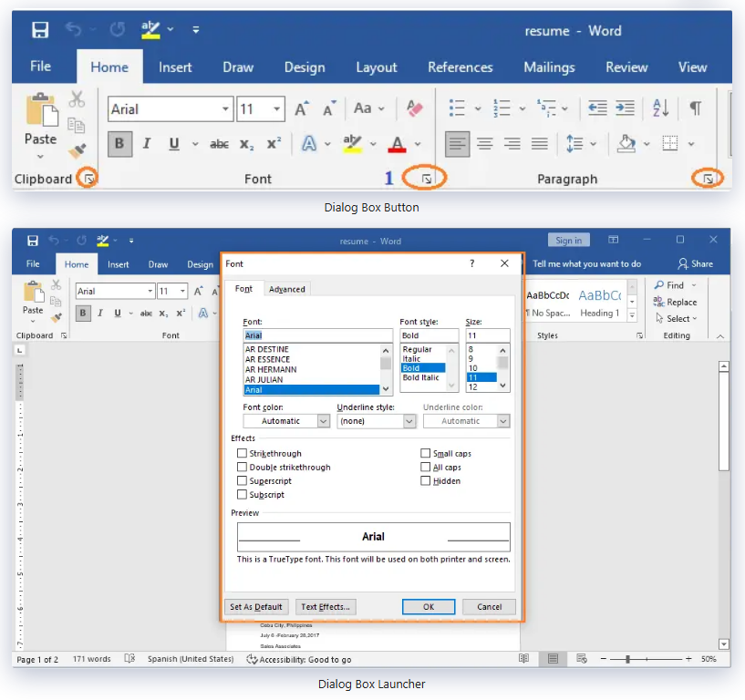Click Share button in lower window

pos(695,264)
